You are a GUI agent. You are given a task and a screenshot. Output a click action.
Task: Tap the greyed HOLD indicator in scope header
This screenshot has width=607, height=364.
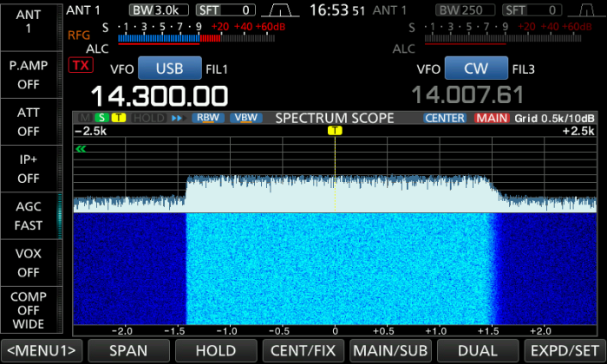coord(148,118)
